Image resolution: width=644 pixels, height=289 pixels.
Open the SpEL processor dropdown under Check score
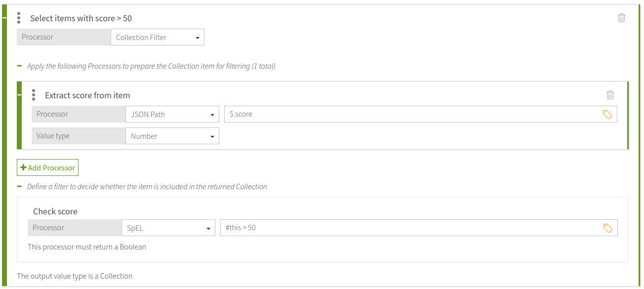(168, 227)
